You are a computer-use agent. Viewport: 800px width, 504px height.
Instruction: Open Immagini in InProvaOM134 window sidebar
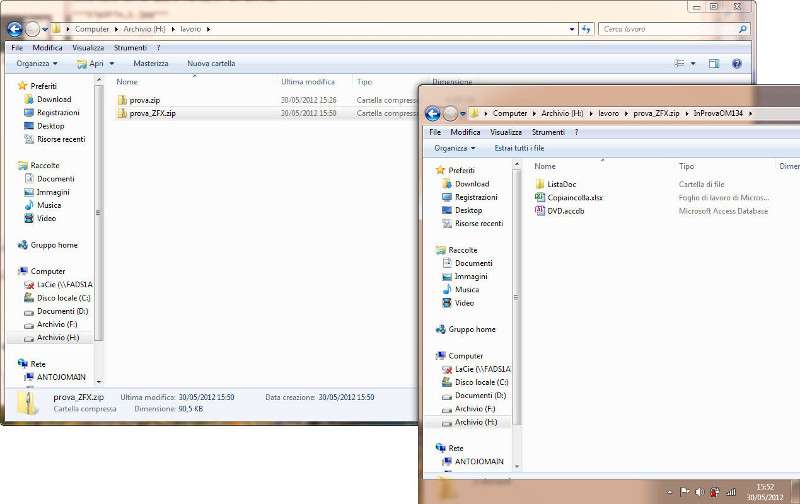coord(465,276)
